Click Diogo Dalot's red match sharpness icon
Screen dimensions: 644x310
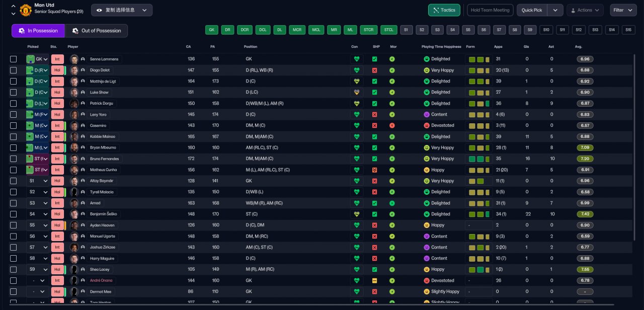(x=374, y=70)
